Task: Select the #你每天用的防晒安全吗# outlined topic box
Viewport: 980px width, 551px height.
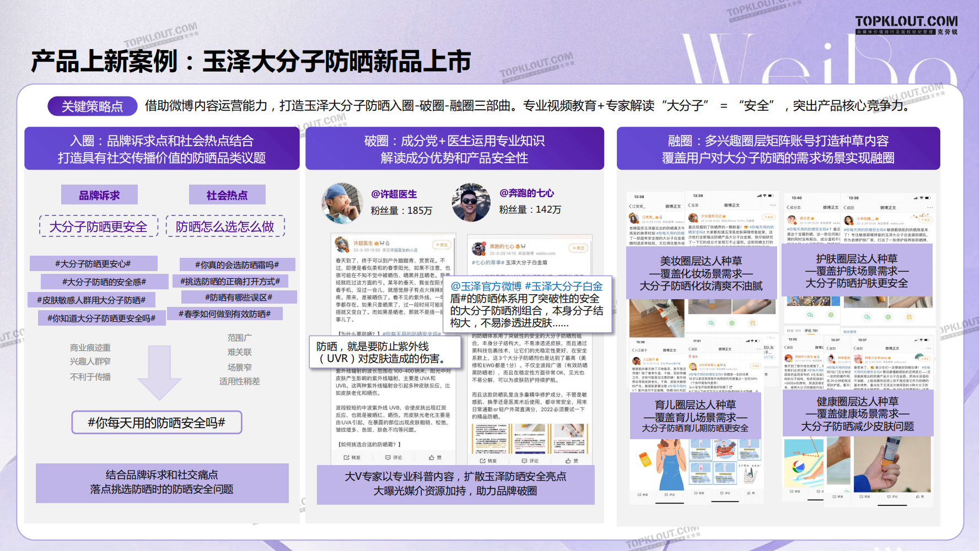Action: [157, 423]
